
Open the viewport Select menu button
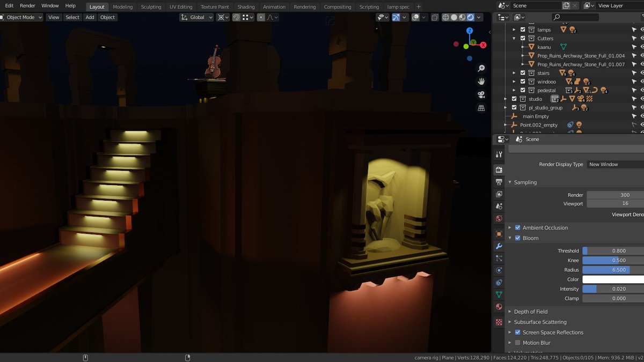pyautogui.click(x=72, y=17)
